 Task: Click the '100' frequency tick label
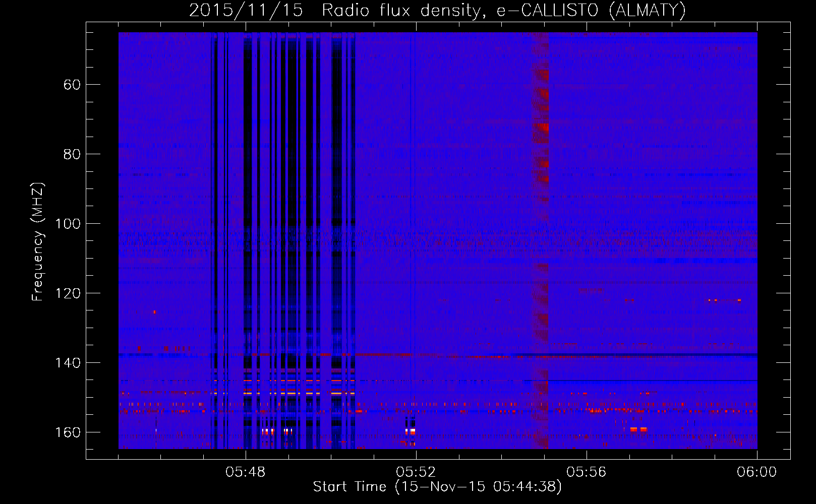pyautogui.click(x=68, y=223)
